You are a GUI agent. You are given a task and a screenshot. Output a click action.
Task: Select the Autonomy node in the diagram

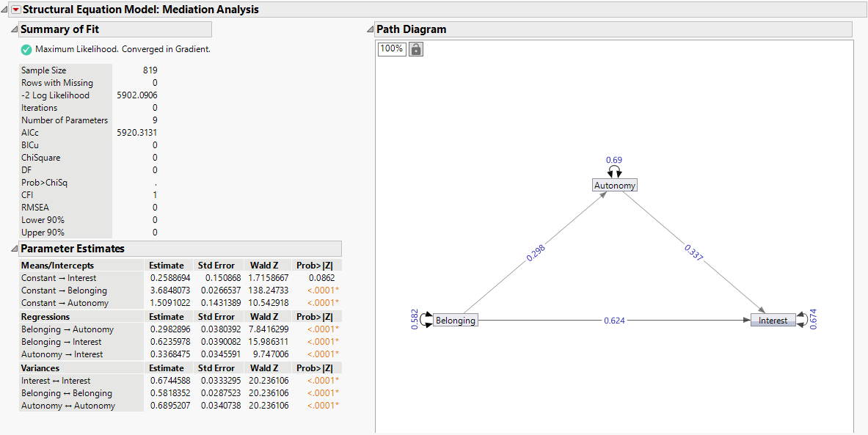click(614, 185)
